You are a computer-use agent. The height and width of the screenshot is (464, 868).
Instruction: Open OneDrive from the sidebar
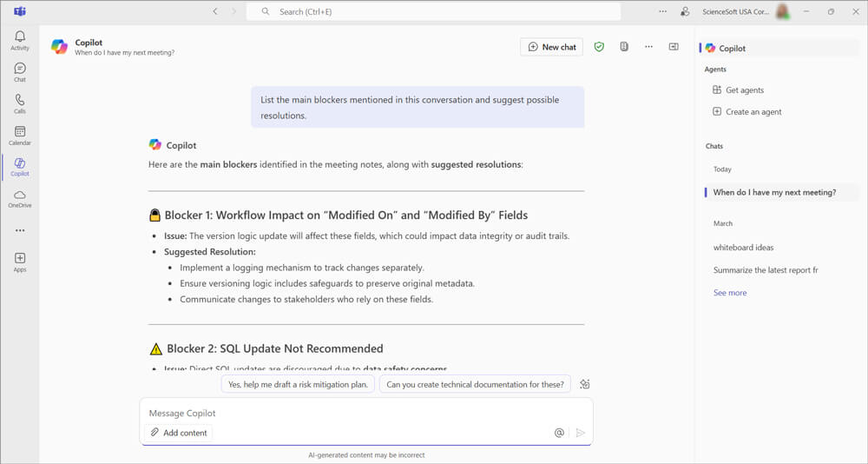[x=19, y=199]
